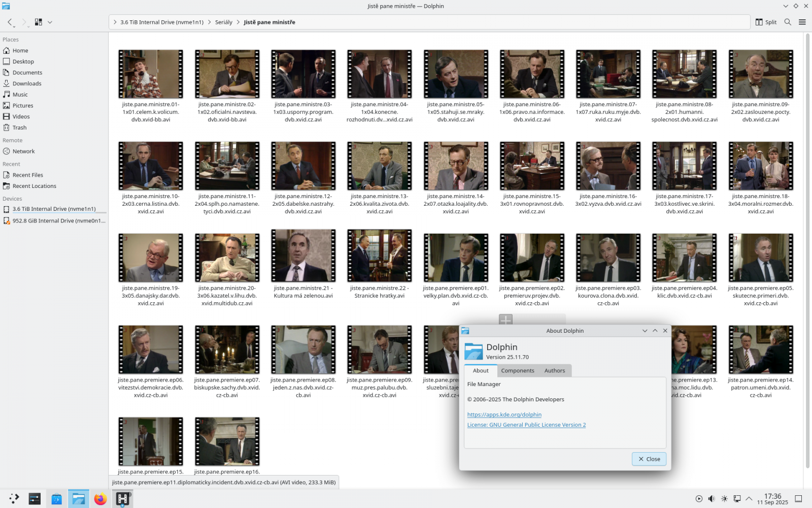Viewport: 812px width, 508px height.
Task: Open the volume control in system tray
Action: [712, 499]
